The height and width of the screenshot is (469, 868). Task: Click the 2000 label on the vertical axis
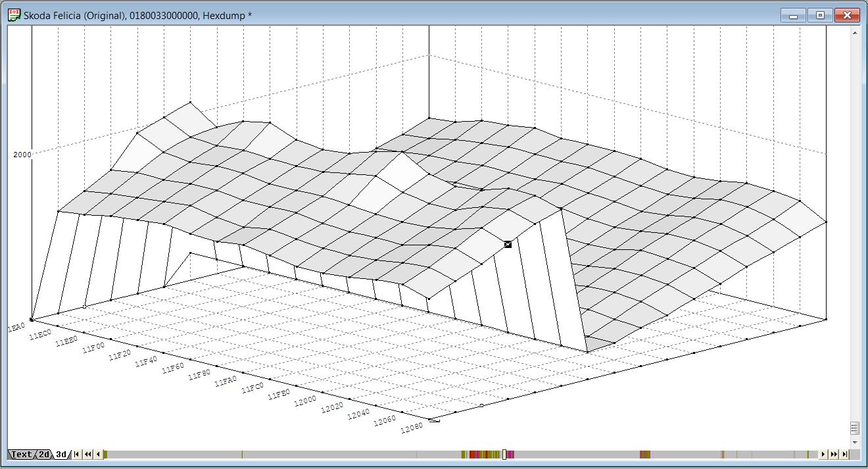(x=22, y=155)
